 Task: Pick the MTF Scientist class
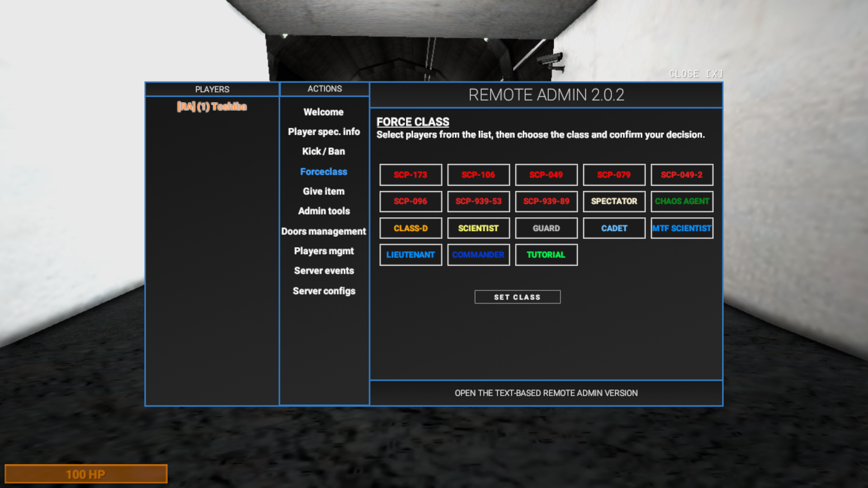coord(682,228)
